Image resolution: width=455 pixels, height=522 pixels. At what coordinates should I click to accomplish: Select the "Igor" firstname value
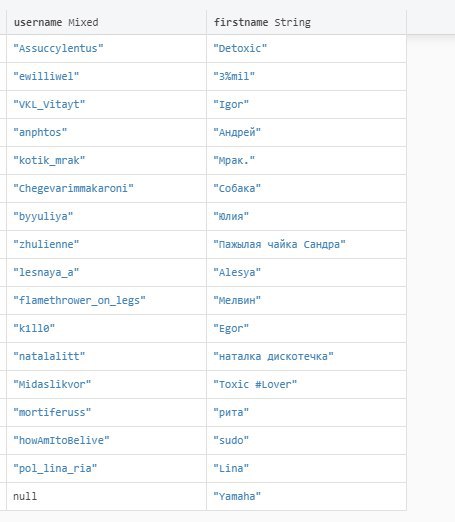click(231, 104)
